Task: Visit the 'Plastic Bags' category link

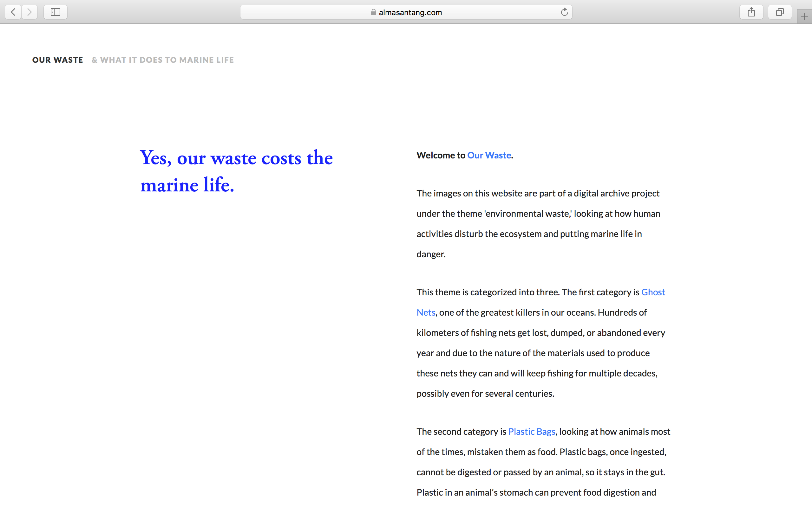Action: pos(532,432)
